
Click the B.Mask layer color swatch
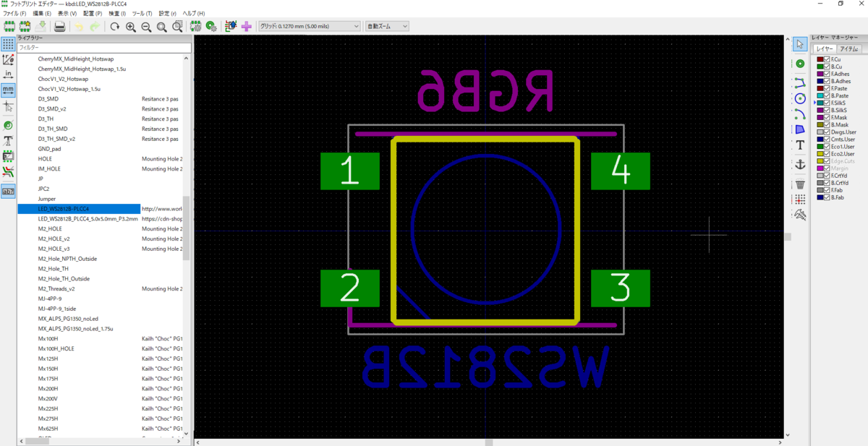820,125
